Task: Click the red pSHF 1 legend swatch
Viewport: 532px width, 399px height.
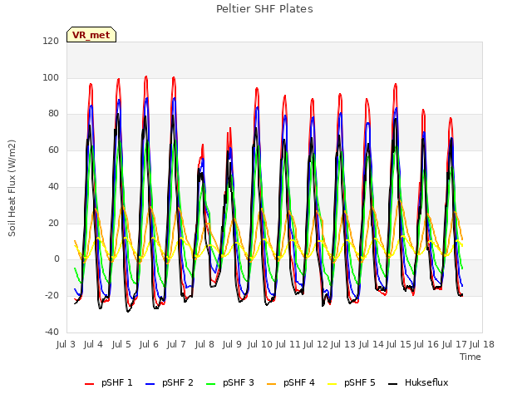Action: click(x=89, y=384)
